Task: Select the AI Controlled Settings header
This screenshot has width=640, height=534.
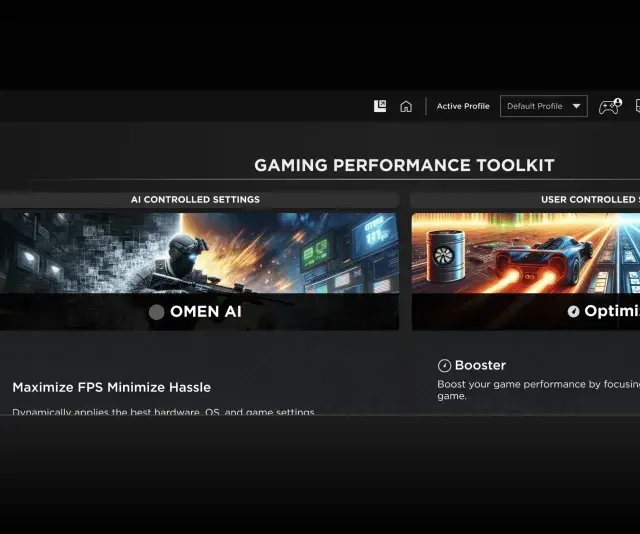Action: pos(195,200)
